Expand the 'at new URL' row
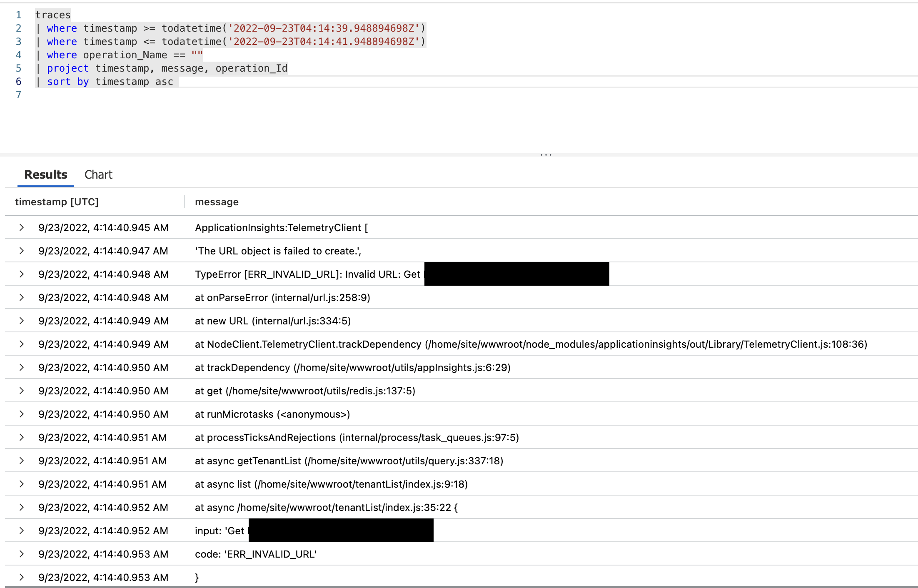This screenshot has height=588, width=918. click(x=21, y=321)
